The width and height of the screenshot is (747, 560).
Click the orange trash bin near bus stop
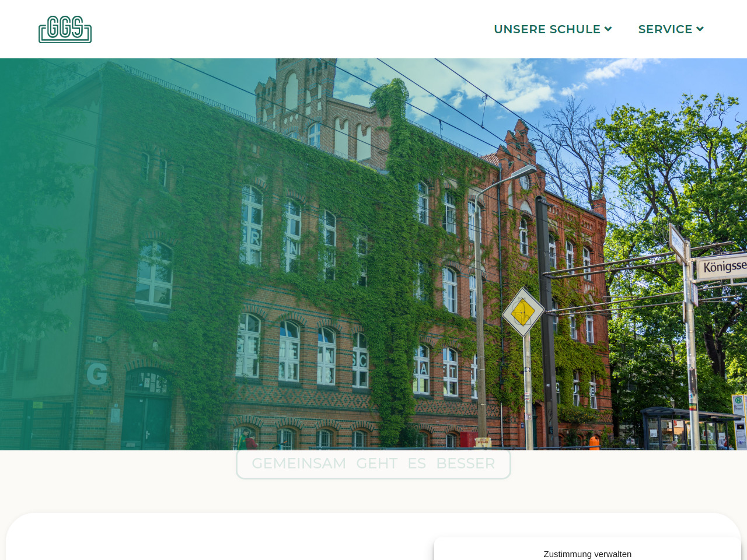594,442
